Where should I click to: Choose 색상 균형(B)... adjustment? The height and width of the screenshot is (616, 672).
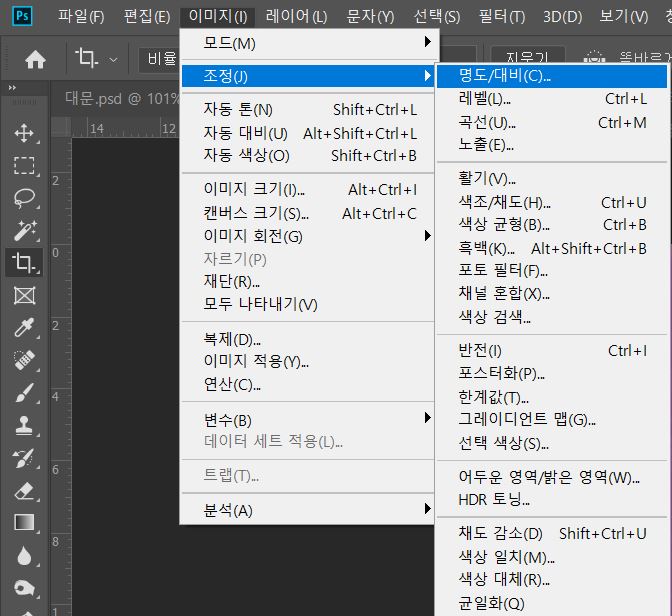tap(552, 225)
